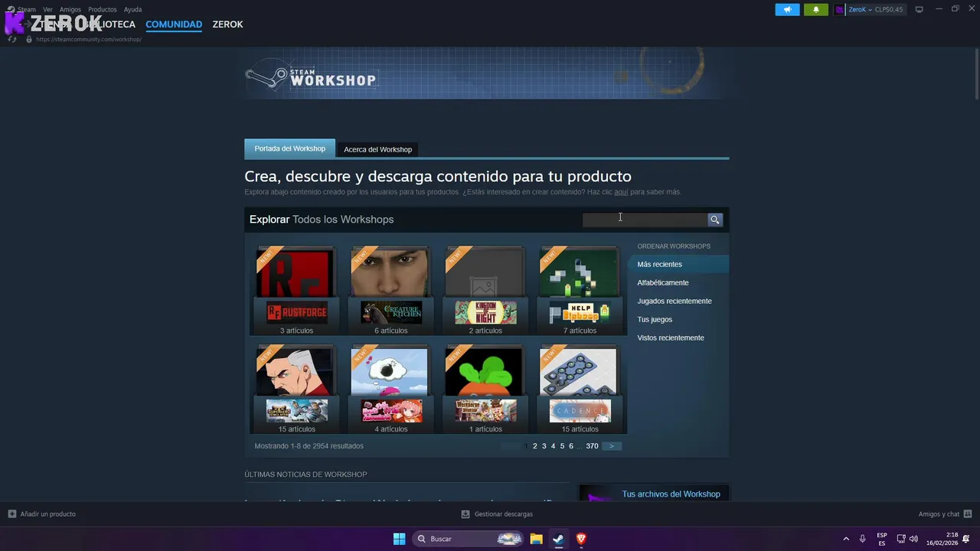Go to results page 3
This screenshot has width=980, height=551.
[x=544, y=446]
